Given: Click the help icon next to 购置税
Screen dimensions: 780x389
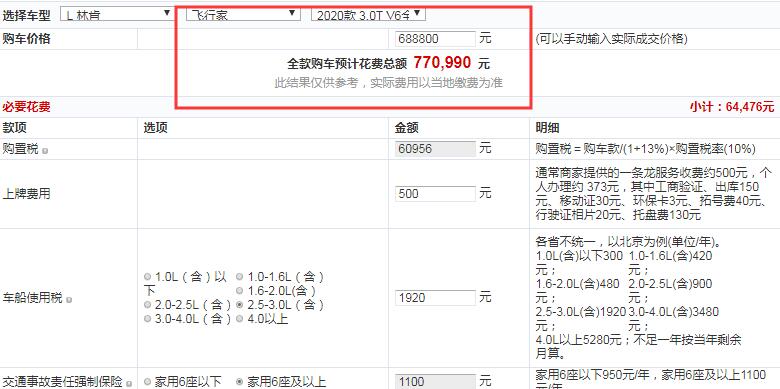Looking at the screenshot, I should pyautogui.click(x=45, y=151).
